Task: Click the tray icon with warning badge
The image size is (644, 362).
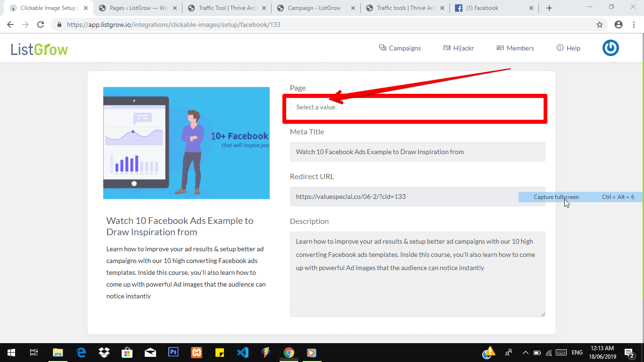Action: click(x=489, y=353)
